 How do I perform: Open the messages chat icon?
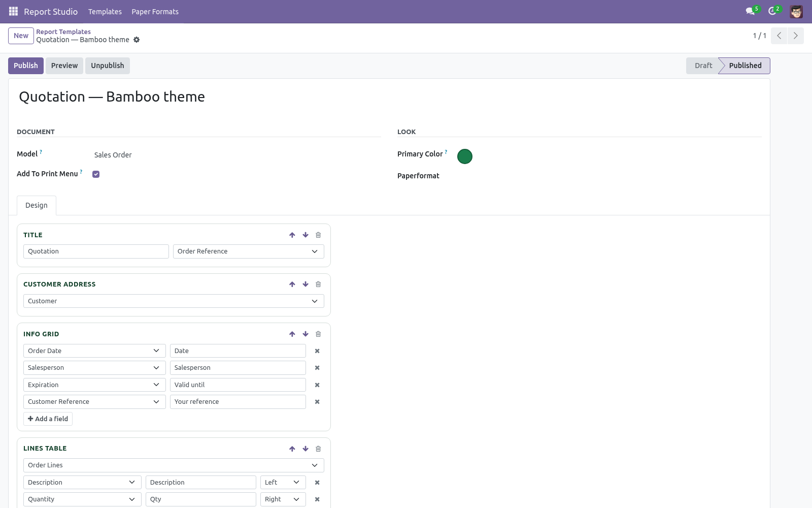750,11
